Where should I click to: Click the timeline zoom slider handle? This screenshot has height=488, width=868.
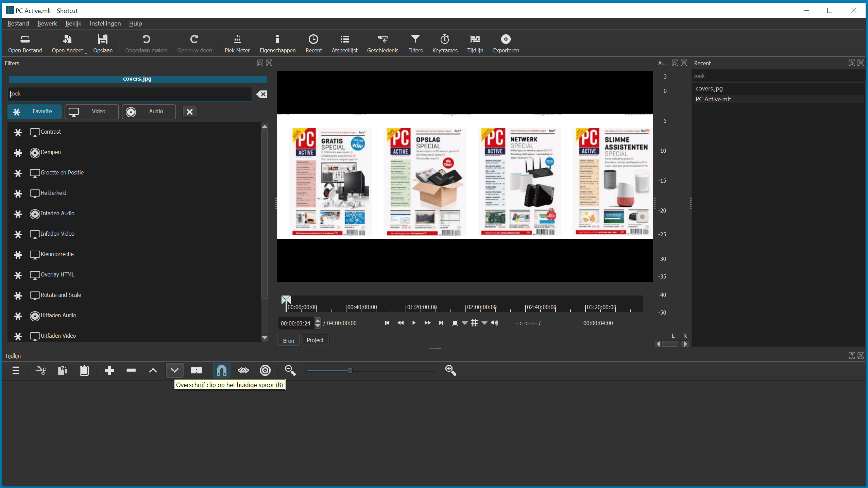point(350,371)
